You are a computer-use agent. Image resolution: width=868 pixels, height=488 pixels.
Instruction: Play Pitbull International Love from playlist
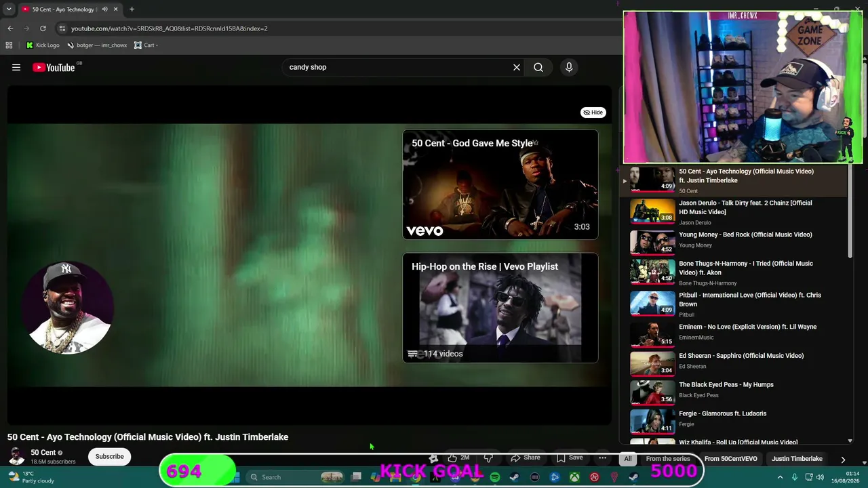coord(732,304)
